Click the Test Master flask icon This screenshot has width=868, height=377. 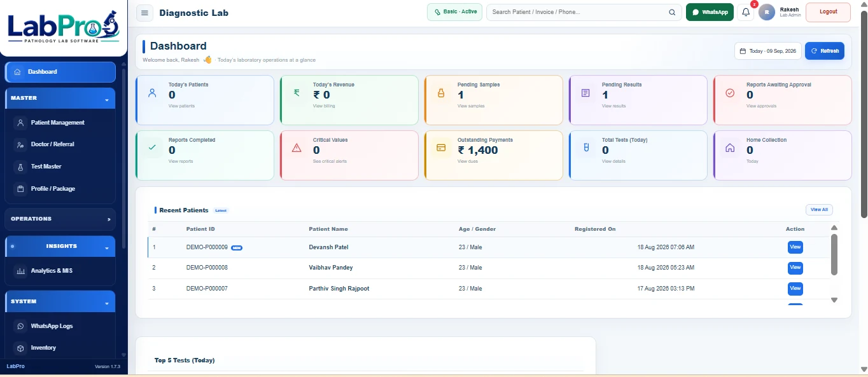(x=20, y=167)
